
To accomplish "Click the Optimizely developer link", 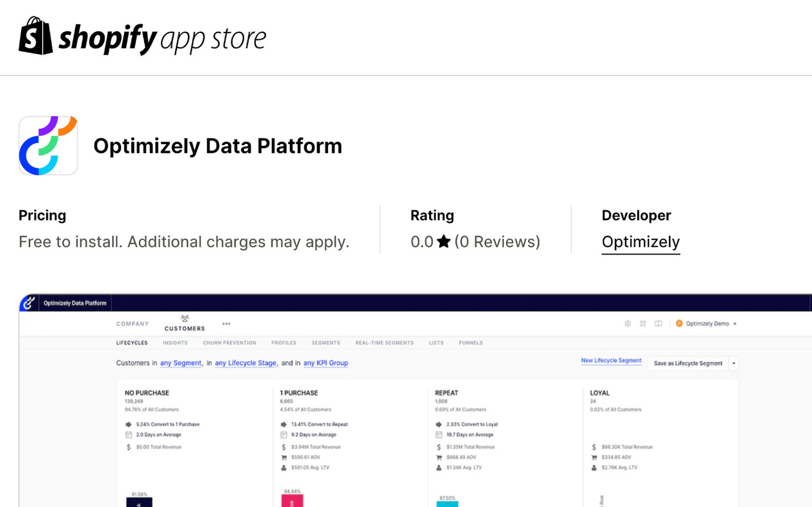I will [641, 242].
